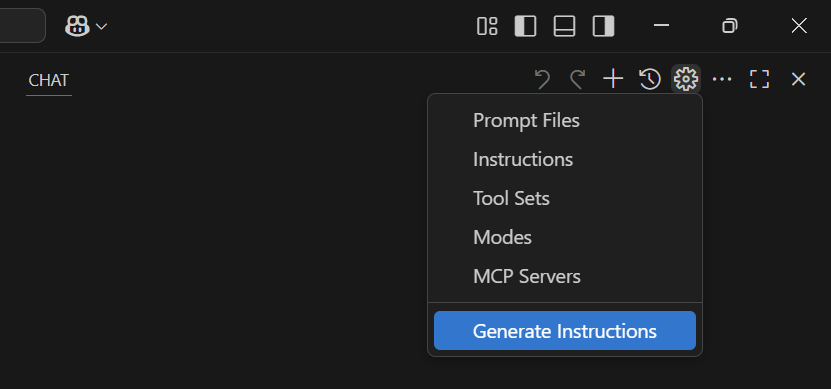Open Tool Sets menu item
The height and width of the screenshot is (389, 831).
tap(565, 198)
